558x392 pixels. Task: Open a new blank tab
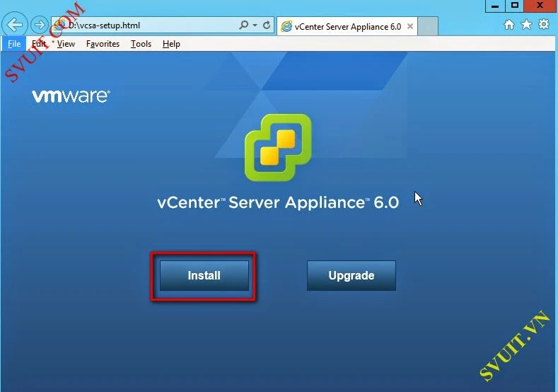point(428,26)
